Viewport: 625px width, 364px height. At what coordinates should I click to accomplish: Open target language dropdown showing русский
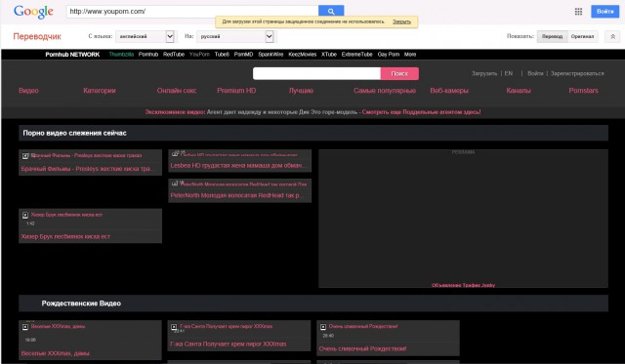click(x=235, y=36)
